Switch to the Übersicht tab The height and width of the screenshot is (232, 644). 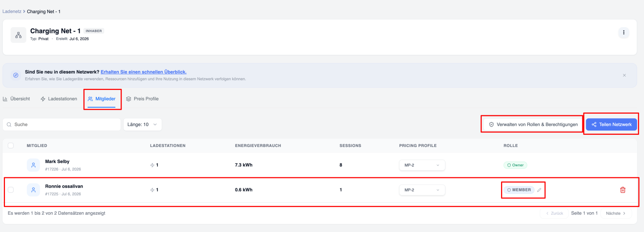(16, 99)
